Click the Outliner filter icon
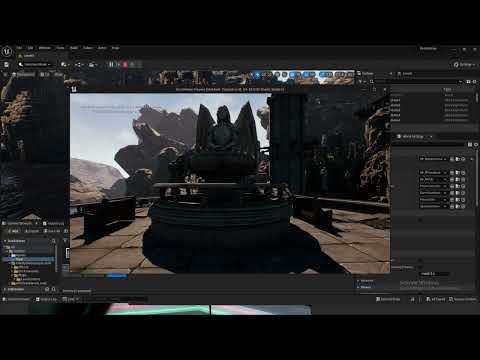The height and width of the screenshot is (360, 480). (x=361, y=81)
